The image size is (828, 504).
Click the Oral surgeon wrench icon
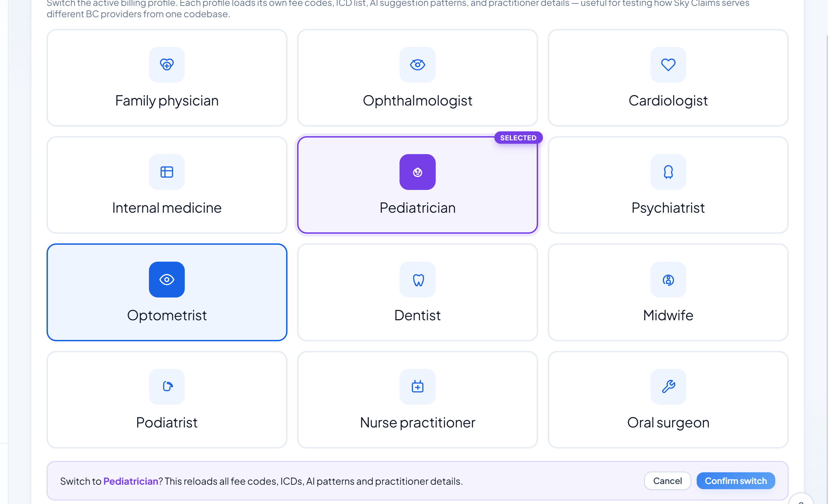click(x=668, y=387)
